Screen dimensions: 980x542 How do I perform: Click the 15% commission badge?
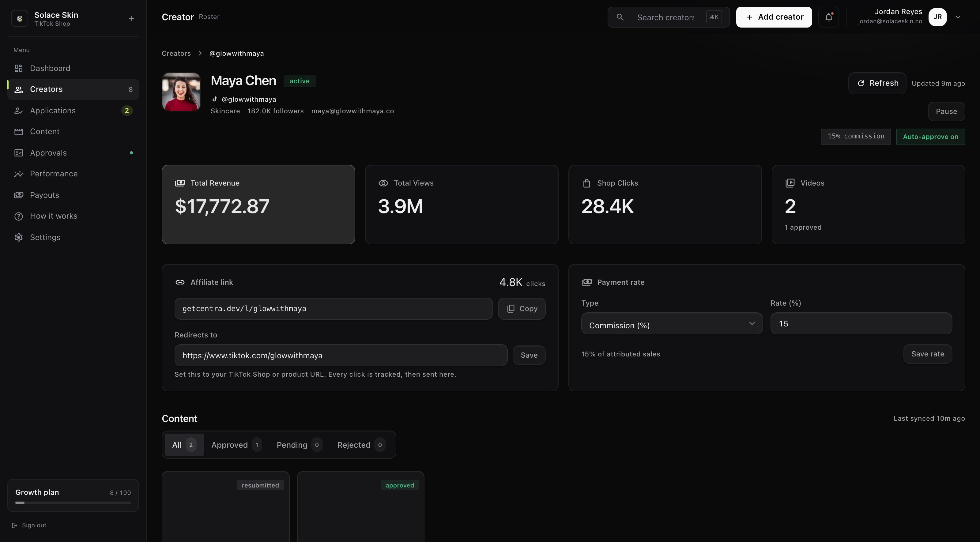click(856, 137)
